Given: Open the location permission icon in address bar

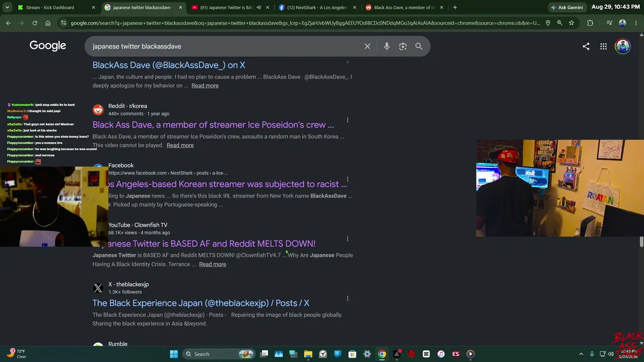Looking at the screenshot, I should click(548, 23).
